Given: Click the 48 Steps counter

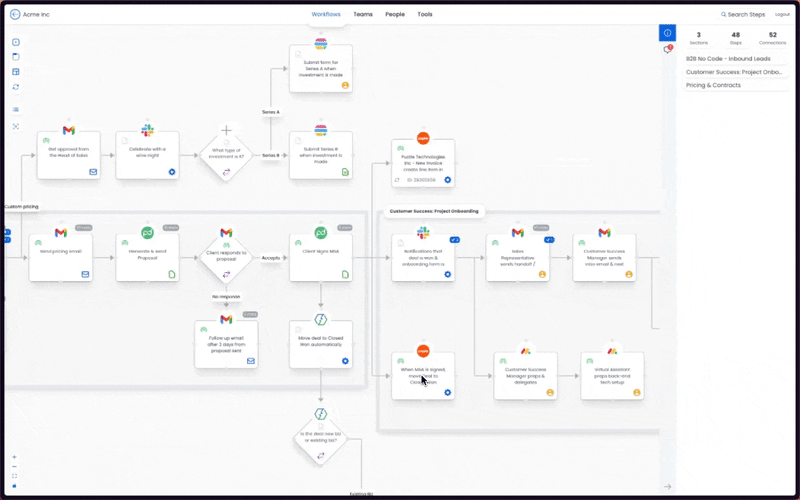Looking at the screenshot, I should point(735,38).
